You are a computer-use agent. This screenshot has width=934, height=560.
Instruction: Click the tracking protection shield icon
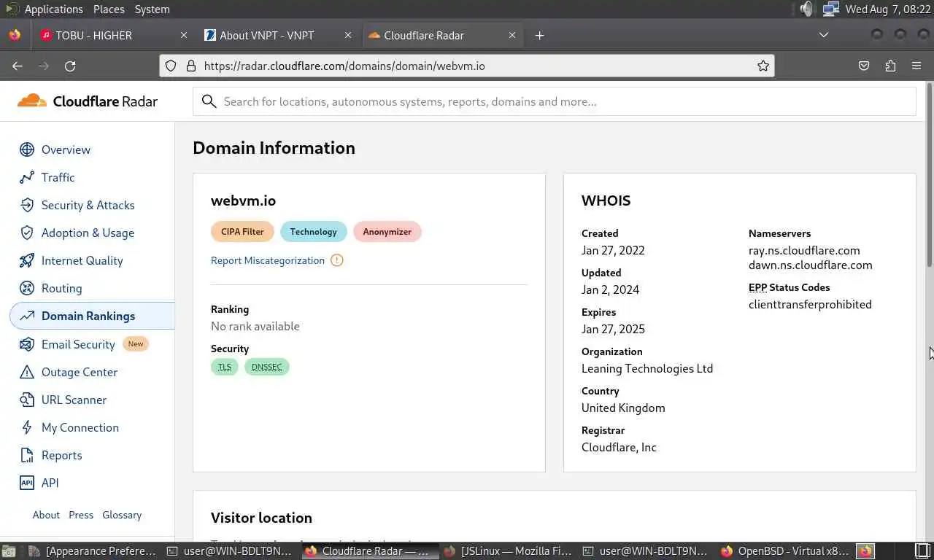pos(171,66)
